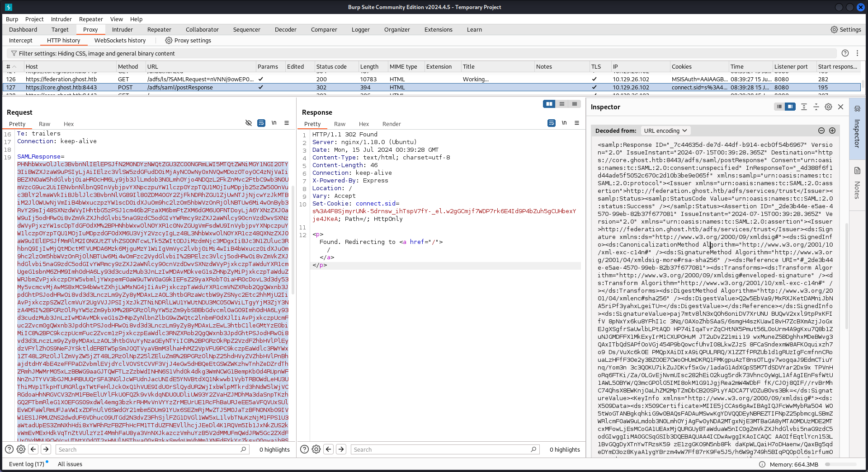Screen dimensions: 868x472
Task: Open Response search help icon
Action: click(x=304, y=449)
